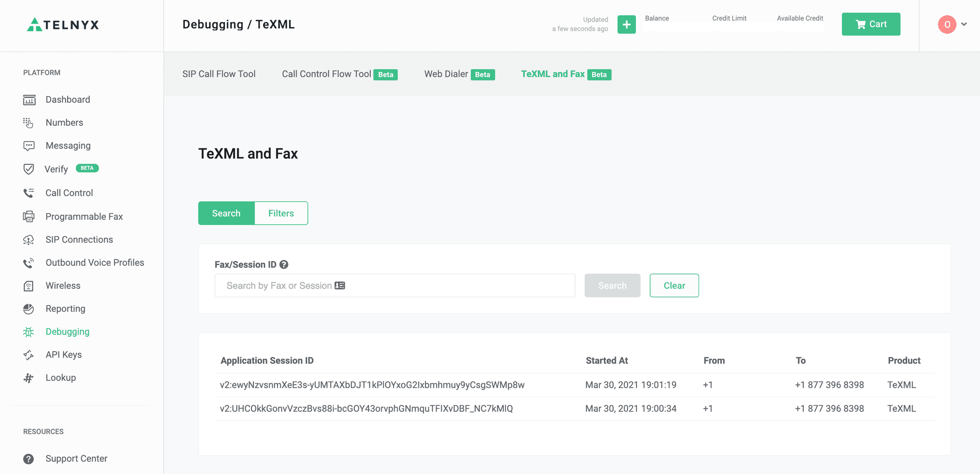Click the TeXML product cell in 19:01:19 row
This screenshot has height=474, width=980.
pos(902,385)
